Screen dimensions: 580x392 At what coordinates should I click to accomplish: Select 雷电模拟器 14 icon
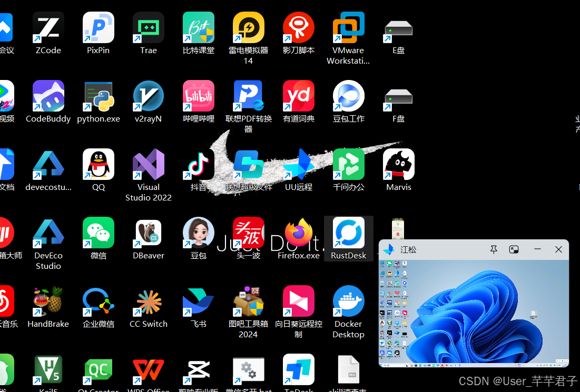pos(248,27)
